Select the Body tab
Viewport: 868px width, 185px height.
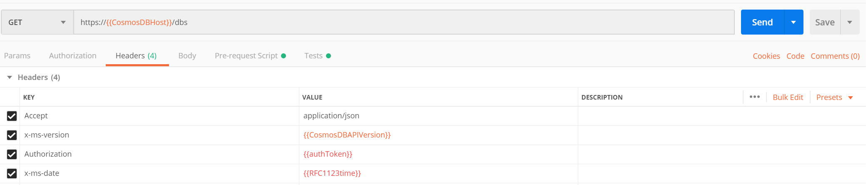[x=187, y=56]
